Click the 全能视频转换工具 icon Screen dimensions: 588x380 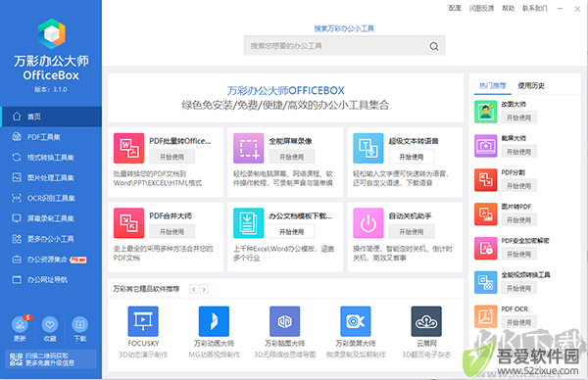point(486,282)
